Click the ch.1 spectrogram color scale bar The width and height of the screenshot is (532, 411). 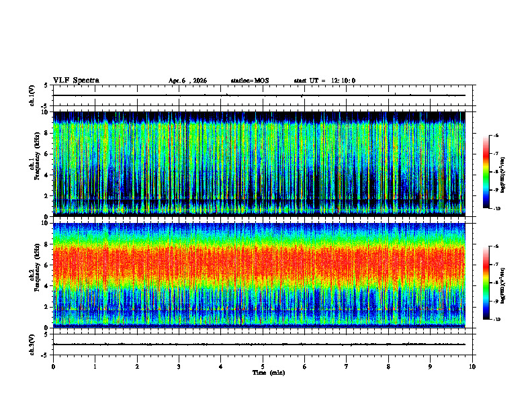click(x=486, y=172)
